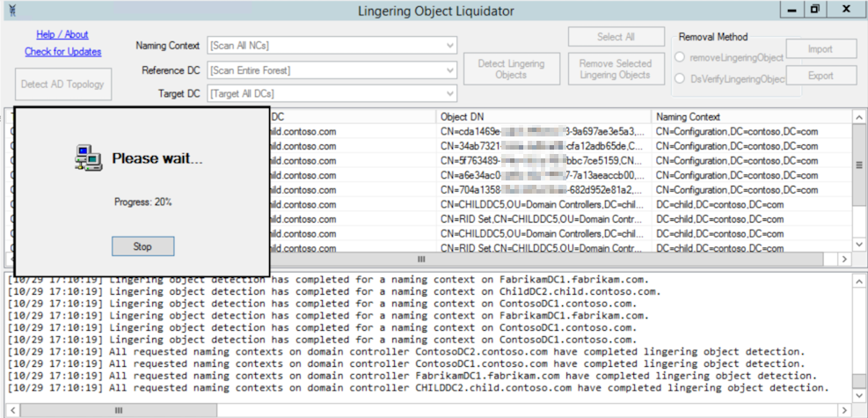Expand the Reference DC combo box
The image size is (868, 418).
click(x=449, y=70)
